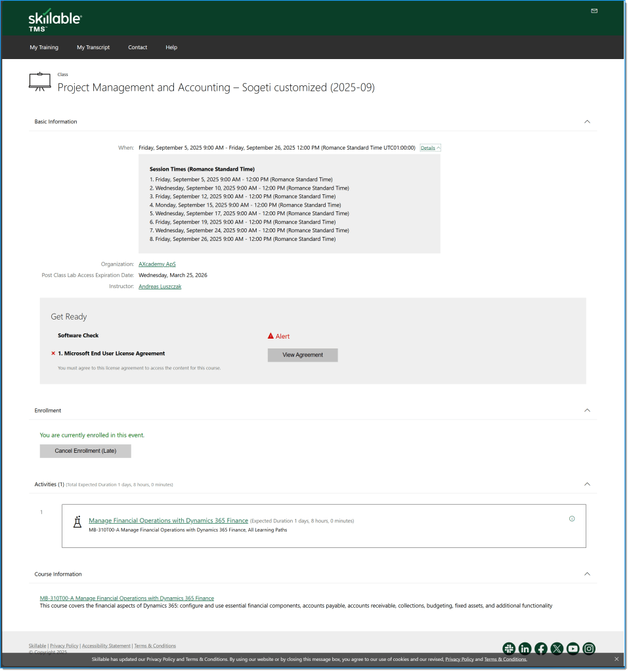Open the Skillable footer link

pyautogui.click(x=37, y=646)
